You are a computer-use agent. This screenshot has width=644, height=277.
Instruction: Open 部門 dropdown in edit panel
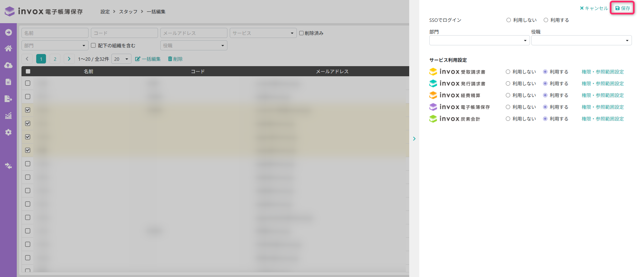coord(479,40)
